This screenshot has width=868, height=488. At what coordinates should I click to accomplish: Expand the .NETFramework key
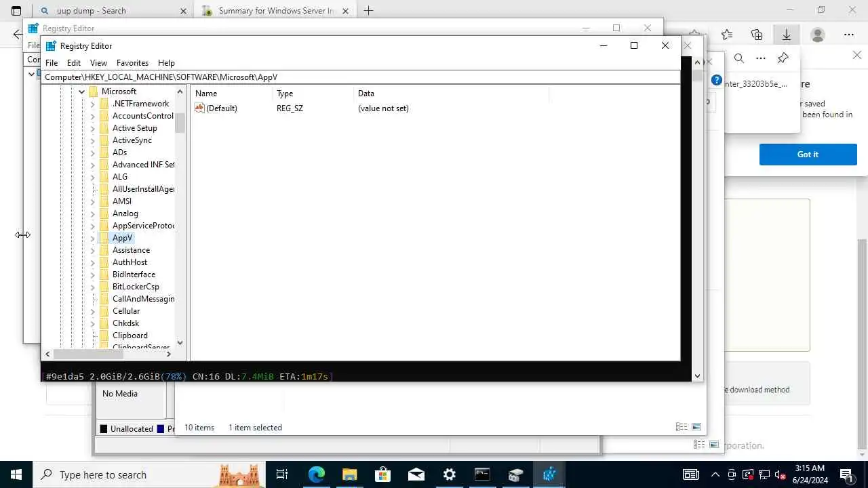(x=93, y=104)
